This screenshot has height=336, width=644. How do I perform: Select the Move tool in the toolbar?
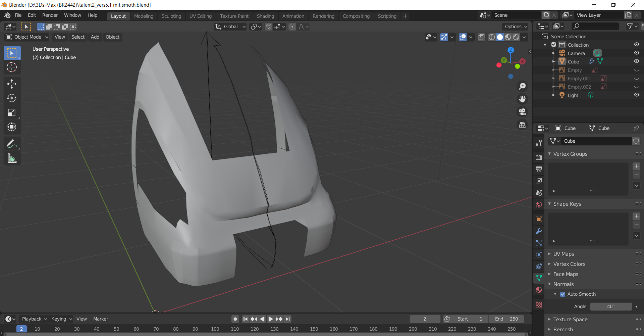(x=12, y=84)
